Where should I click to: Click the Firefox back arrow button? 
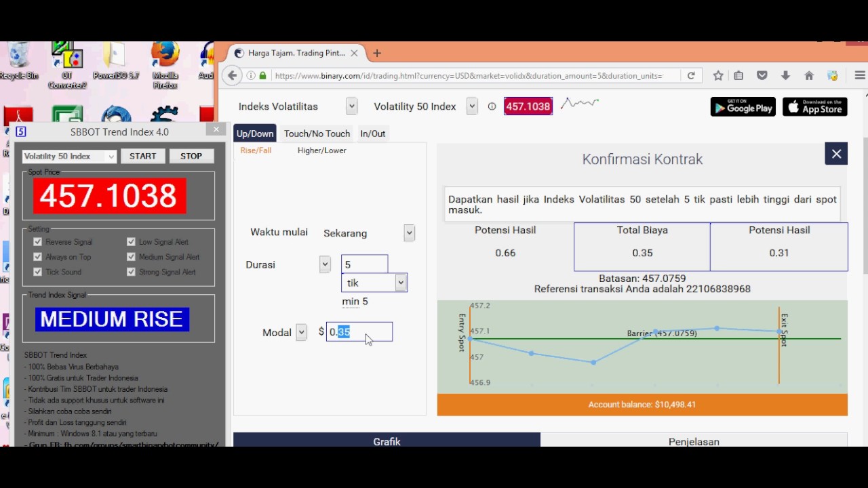pos(233,75)
